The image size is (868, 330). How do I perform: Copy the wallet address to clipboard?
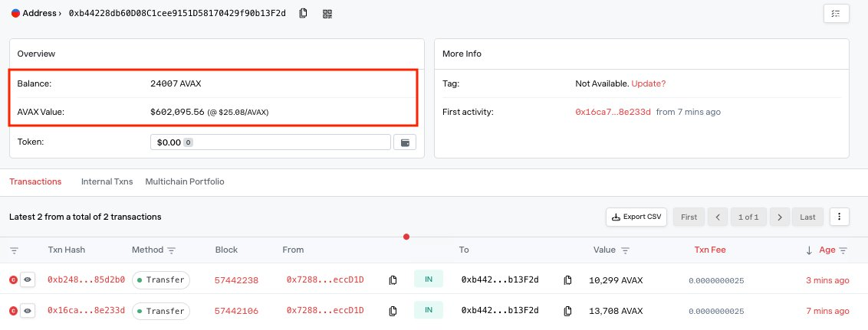(x=304, y=14)
